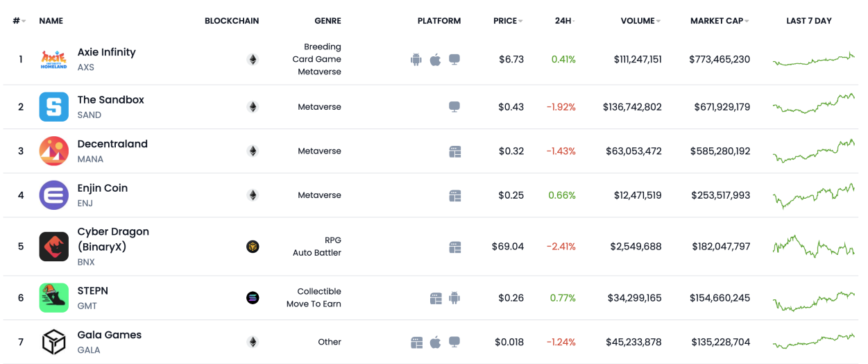Image resolution: width=868 pixels, height=364 pixels.
Task: Click The Sandbox blue S logo
Action: 53,107
